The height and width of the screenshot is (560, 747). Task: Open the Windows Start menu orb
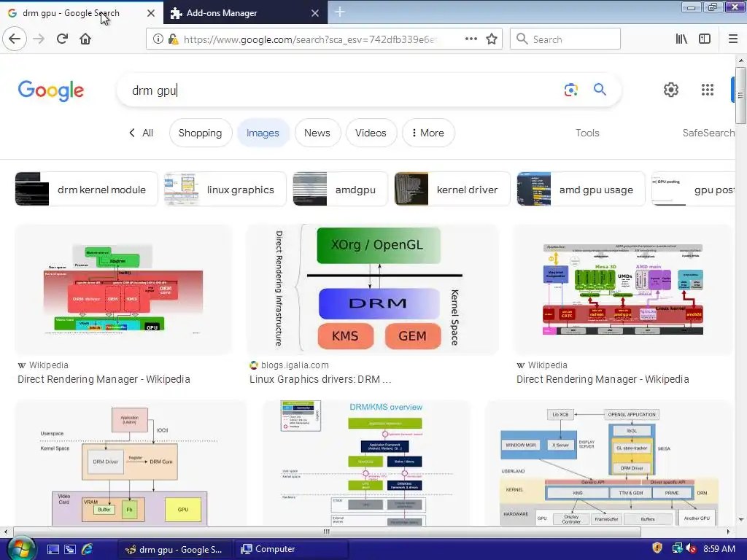[20, 549]
